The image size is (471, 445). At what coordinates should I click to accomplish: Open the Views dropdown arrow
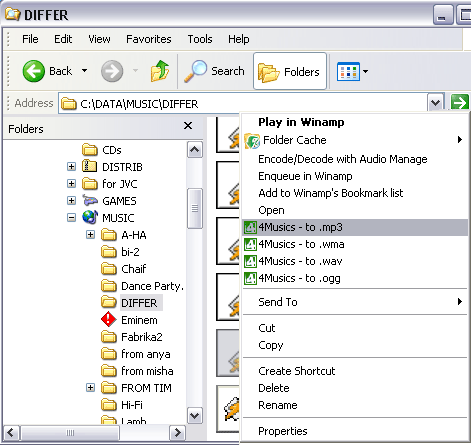(366, 71)
